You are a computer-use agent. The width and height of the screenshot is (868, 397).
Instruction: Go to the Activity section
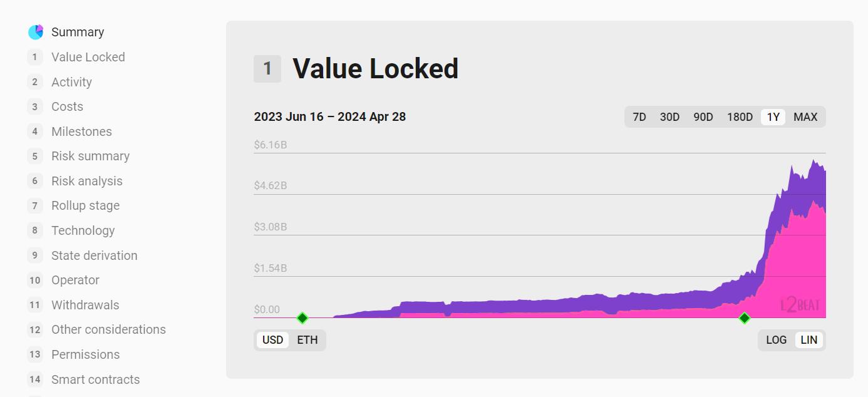tap(71, 82)
